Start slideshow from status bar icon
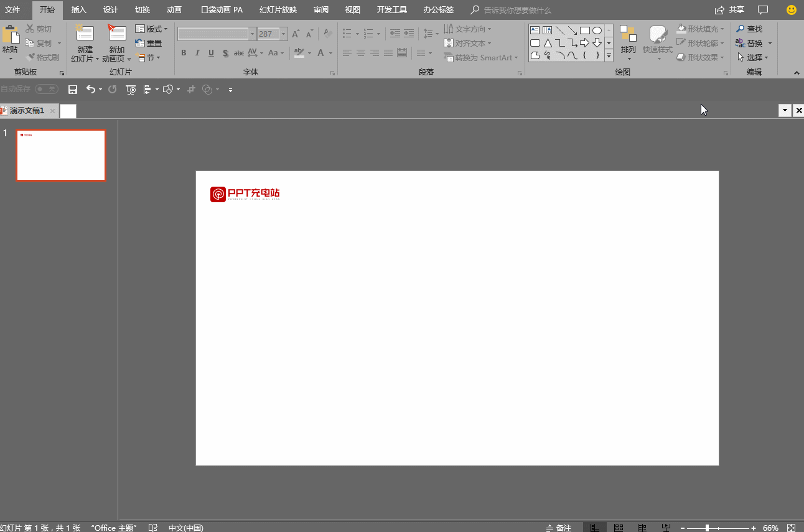Image resolution: width=804 pixels, height=532 pixels. [x=666, y=528]
